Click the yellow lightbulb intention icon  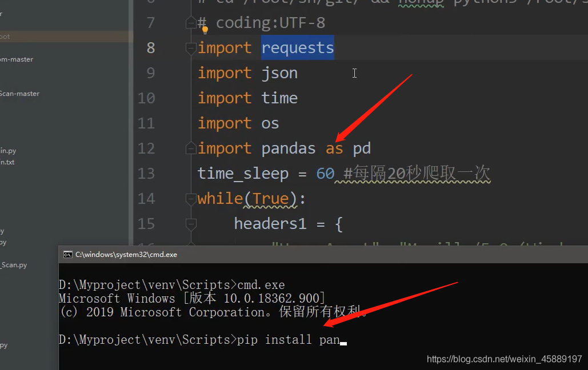pos(205,30)
